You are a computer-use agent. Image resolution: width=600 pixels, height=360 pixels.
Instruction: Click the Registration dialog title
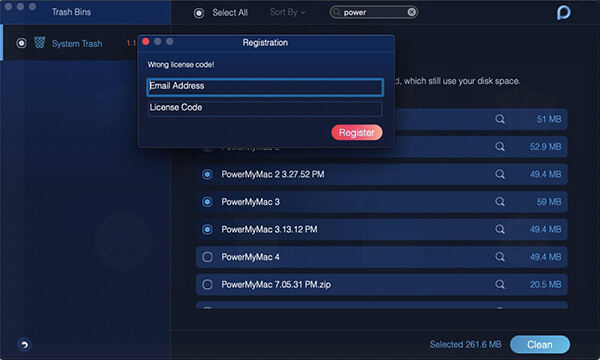coord(265,42)
